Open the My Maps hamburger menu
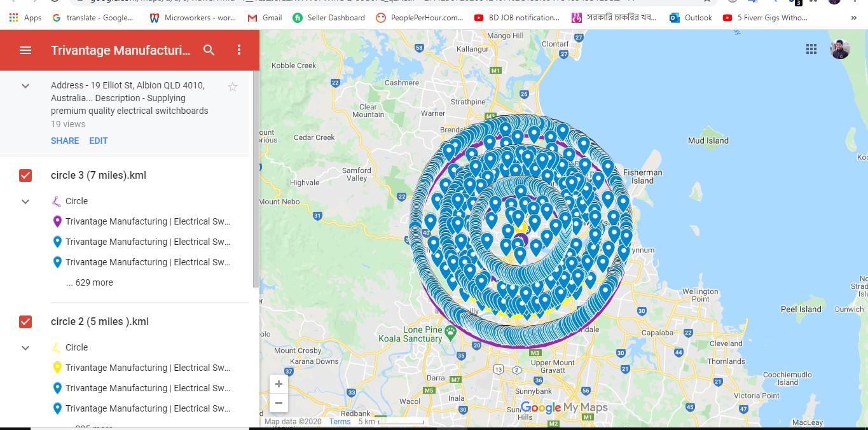This screenshot has width=868, height=430. 25,50
